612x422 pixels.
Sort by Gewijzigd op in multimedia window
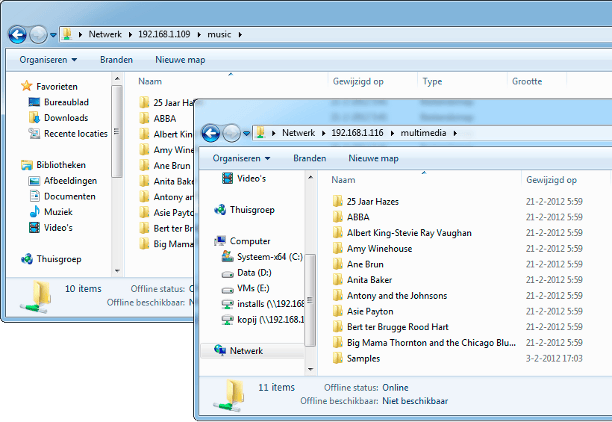[x=551, y=180]
